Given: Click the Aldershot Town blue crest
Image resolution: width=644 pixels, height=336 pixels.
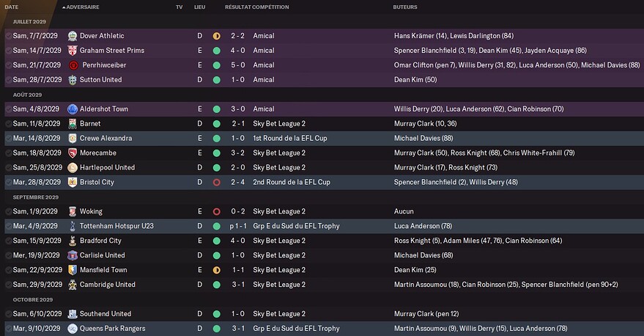Looking at the screenshot, I should click(x=73, y=109).
